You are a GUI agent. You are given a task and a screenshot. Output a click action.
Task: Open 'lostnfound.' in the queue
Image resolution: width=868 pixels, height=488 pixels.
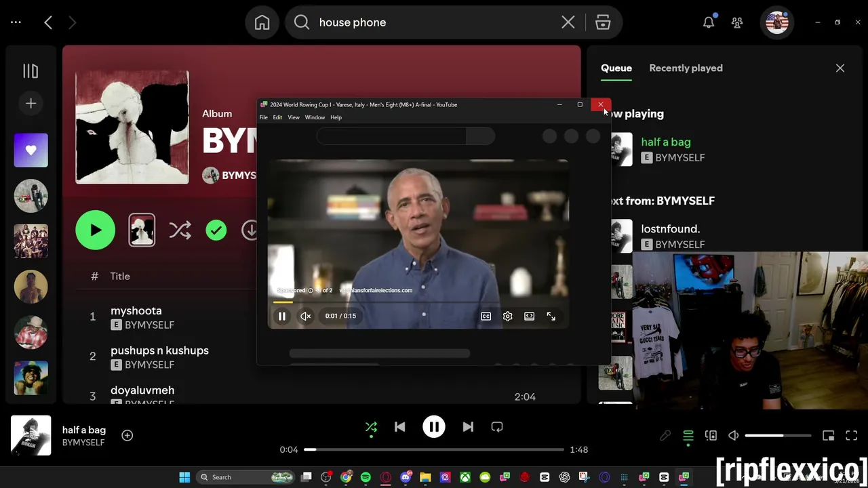pyautogui.click(x=671, y=229)
